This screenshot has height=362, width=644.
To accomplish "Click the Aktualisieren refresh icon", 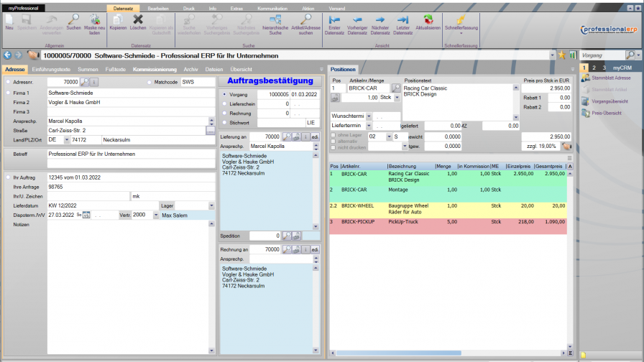I will click(428, 22).
